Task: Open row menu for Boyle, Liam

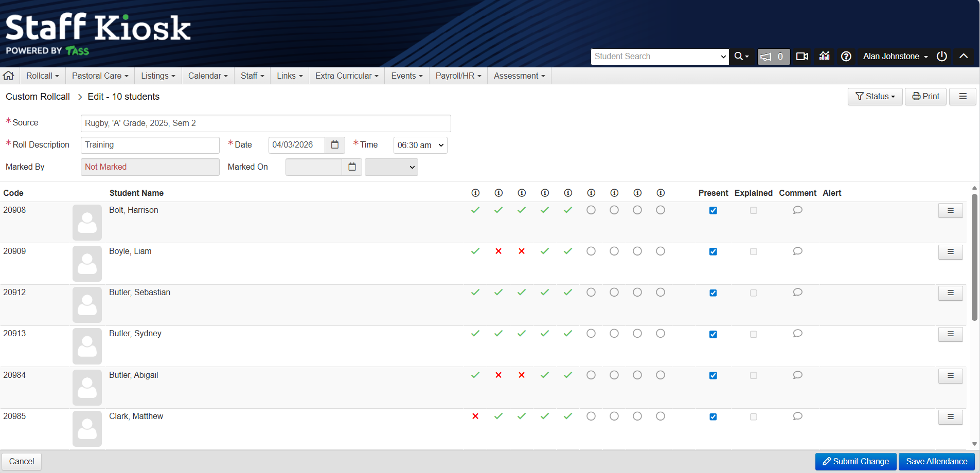Action: (950, 252)
